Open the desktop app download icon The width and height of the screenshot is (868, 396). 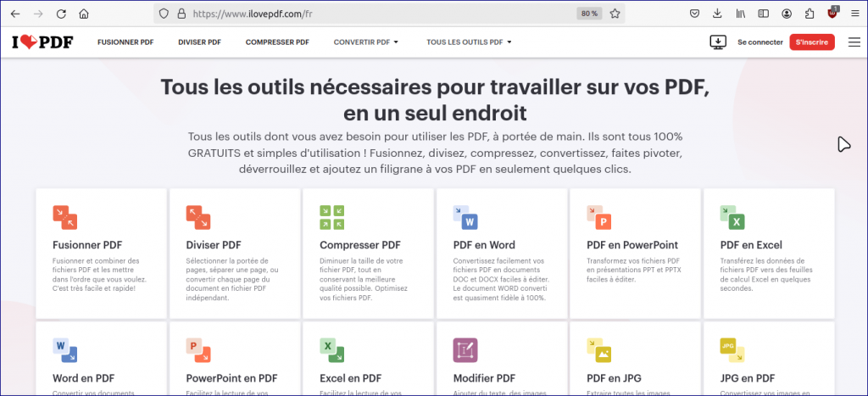pyautogui.click(x=718, y=42)
